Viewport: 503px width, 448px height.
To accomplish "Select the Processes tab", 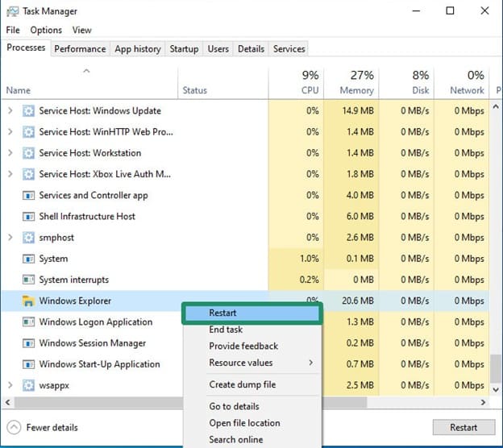I will coord(26,48).
